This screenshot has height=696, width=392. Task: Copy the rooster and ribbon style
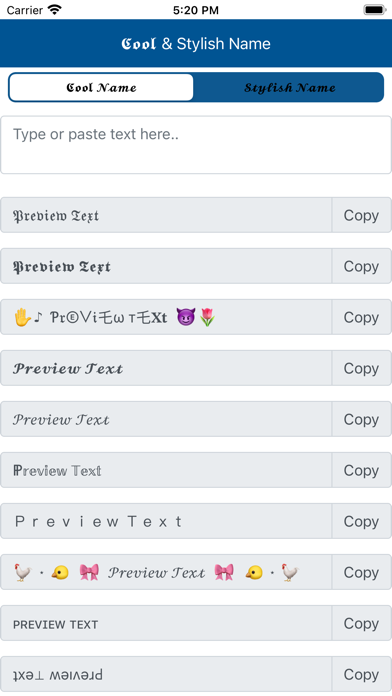click(361, 573)
